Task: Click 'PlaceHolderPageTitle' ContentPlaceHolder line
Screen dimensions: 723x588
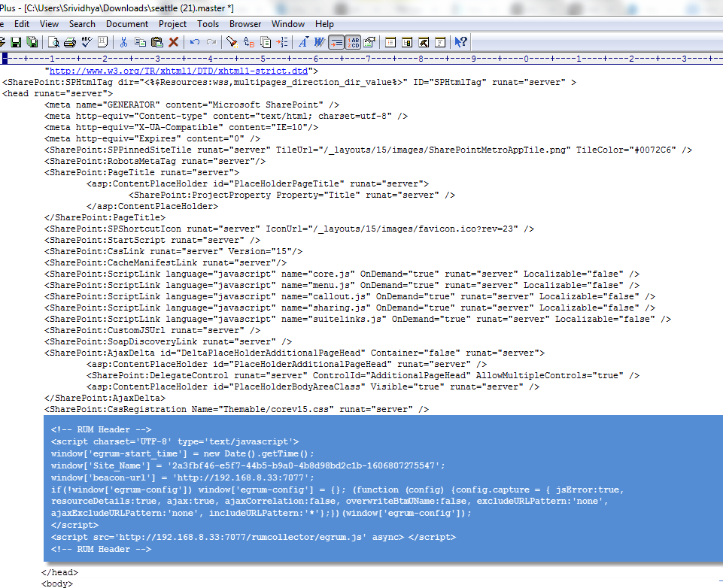Action: [258, 184]
